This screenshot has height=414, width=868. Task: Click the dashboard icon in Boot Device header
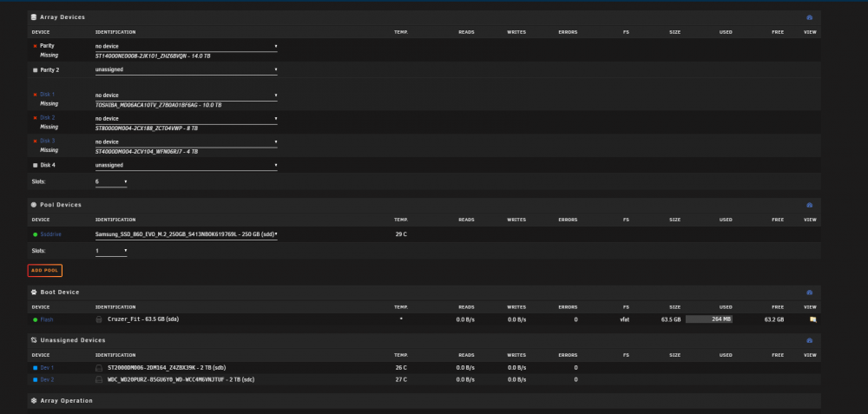pyautogui.click(x=809, y=292)
